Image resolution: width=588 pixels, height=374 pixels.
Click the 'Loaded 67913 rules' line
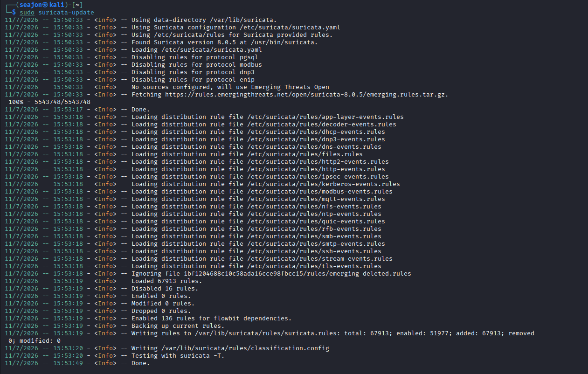pyautogui.click(x=166, y=281)
